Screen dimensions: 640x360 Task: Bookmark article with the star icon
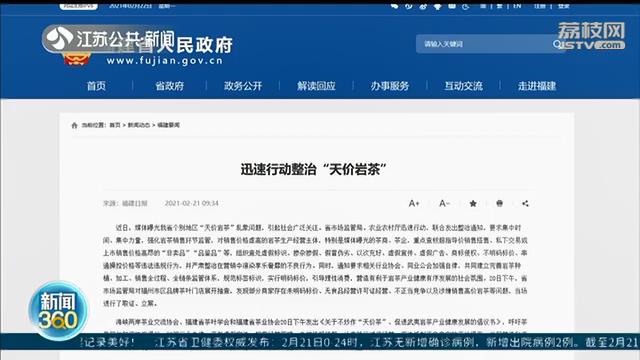473,203
